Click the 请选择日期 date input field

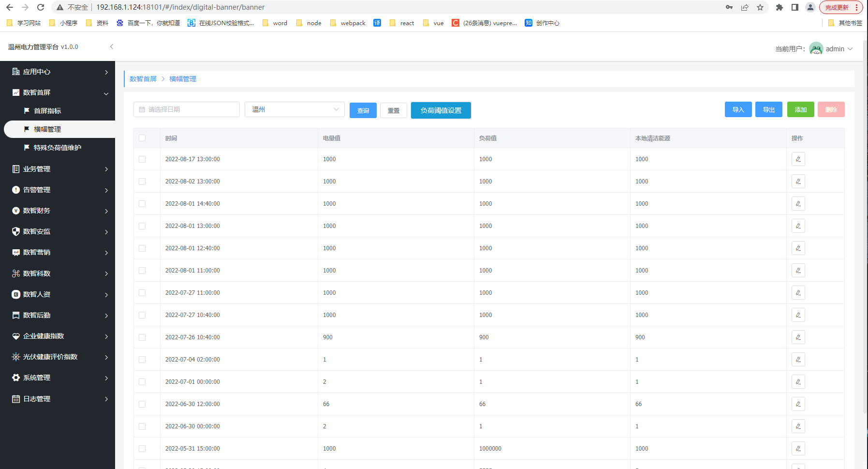[x=187, y=109]
